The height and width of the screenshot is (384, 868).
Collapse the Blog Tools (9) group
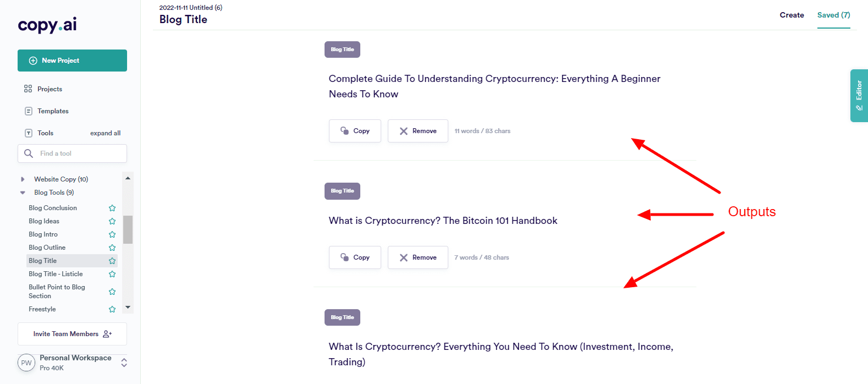[23, 193]
